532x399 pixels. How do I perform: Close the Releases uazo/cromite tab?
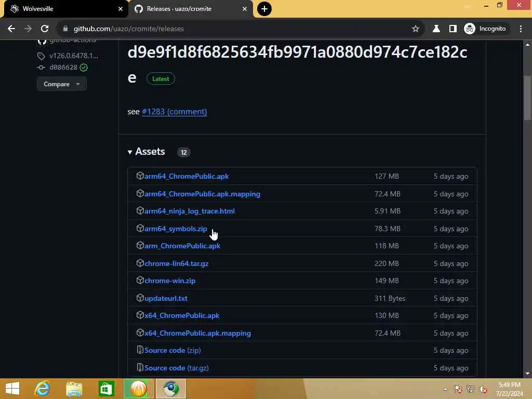(x=245, y=9)
